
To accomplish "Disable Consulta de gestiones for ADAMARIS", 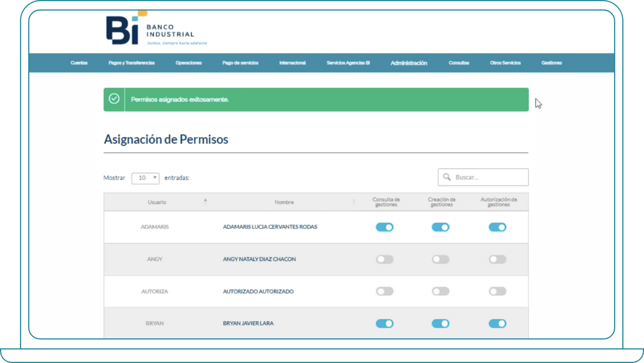I will pyautogui.click(x=385, y=227).
